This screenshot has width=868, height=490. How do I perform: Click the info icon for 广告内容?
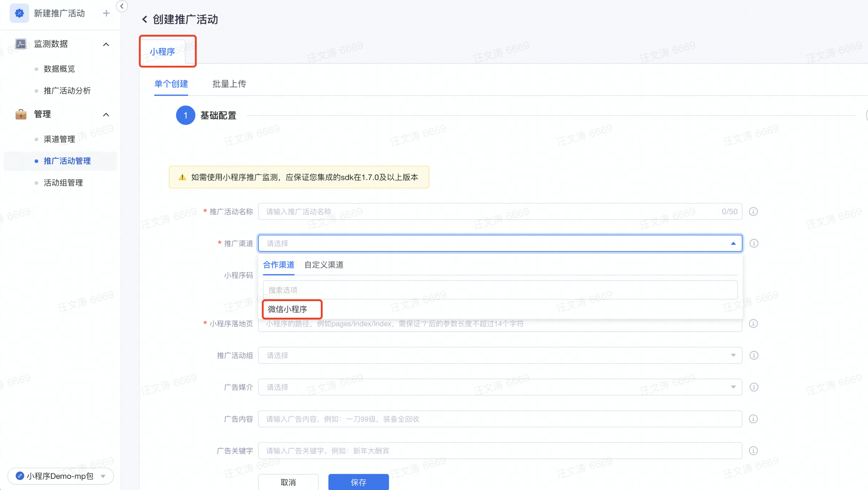753,419
